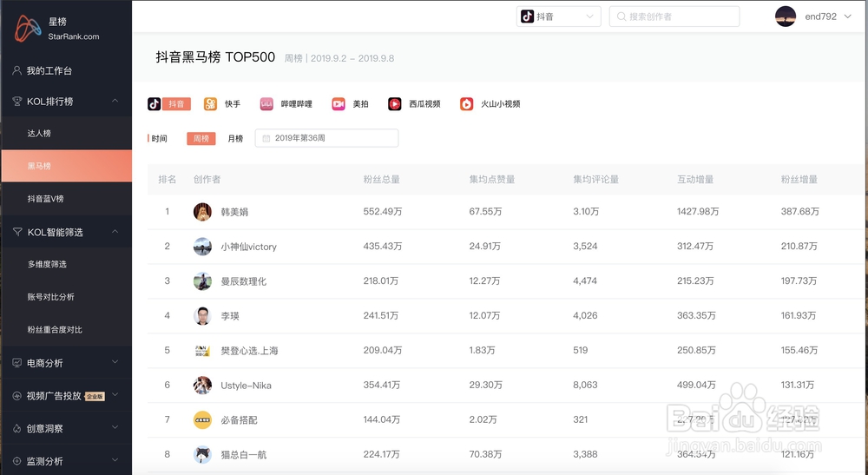Click the trophy icon beside KOL排行榜
Screen dimensions: 868x475
tap(17, 102)
